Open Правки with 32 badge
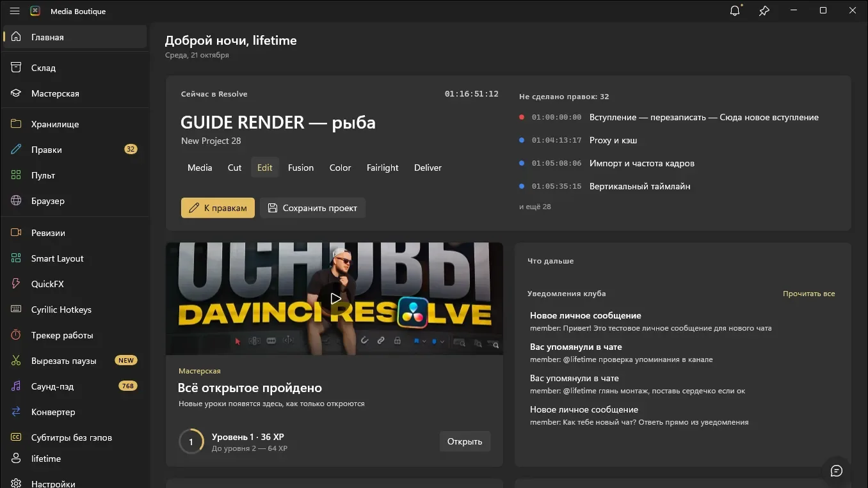 75,150
